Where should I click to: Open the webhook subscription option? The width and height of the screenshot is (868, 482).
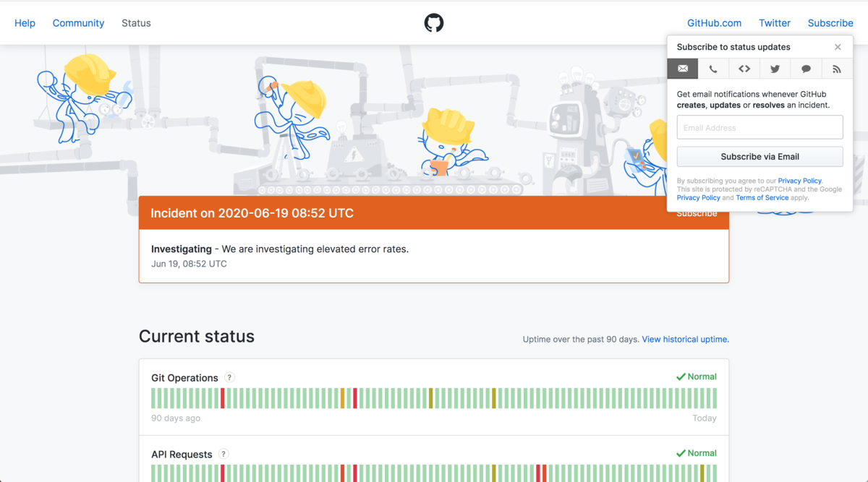tap(744, 69)
